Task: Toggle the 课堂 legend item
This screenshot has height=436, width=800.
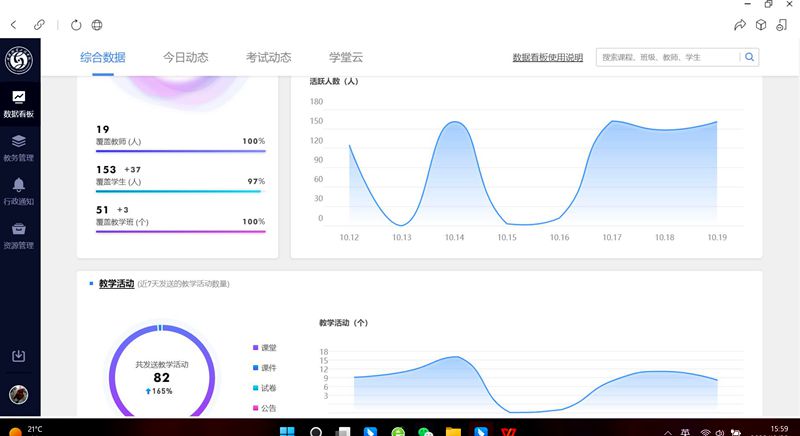Action: tap(264, 348)
